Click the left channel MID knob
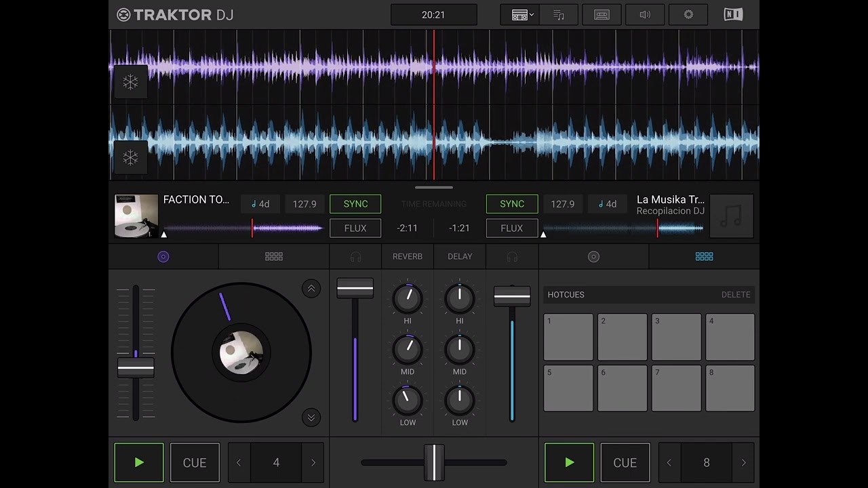Screen dimensions: 868x488 pos(408,350)
